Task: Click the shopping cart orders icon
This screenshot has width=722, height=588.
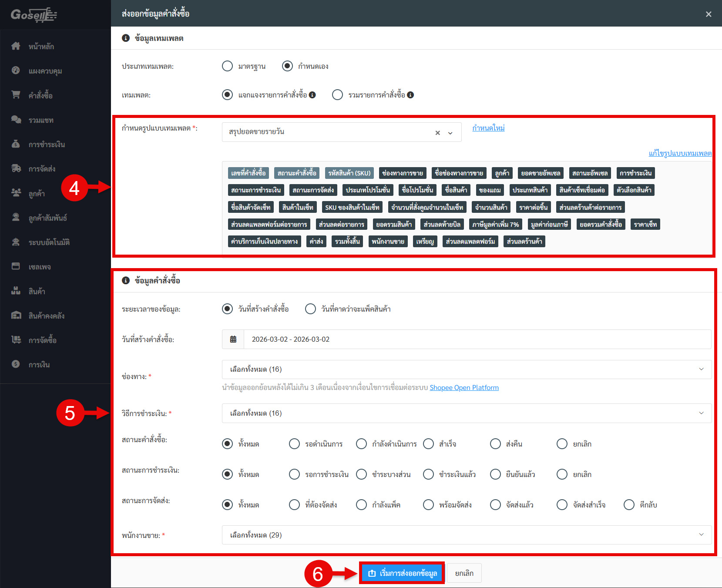Action: click(16, 95)
